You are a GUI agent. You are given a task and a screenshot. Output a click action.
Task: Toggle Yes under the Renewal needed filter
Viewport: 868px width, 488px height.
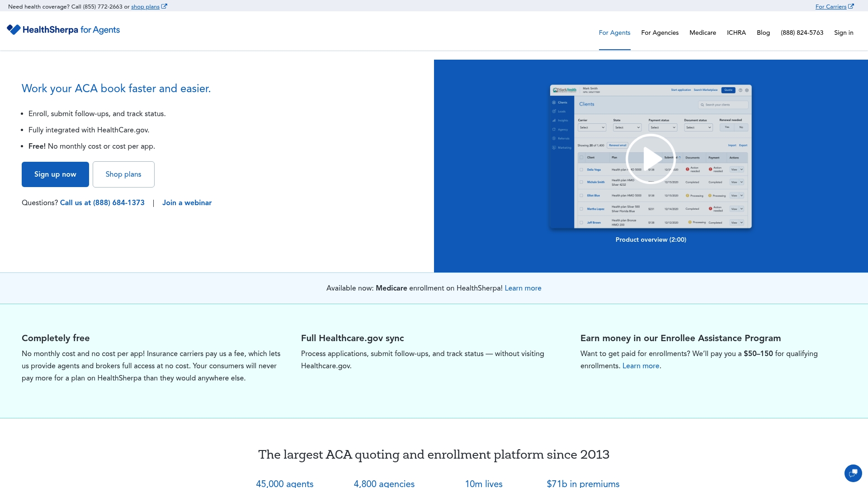pos(726,127)
